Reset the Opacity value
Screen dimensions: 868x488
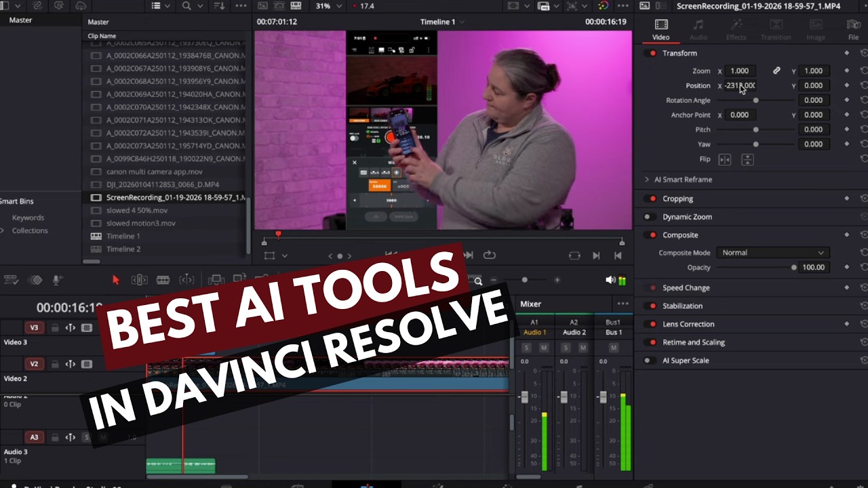863,267
